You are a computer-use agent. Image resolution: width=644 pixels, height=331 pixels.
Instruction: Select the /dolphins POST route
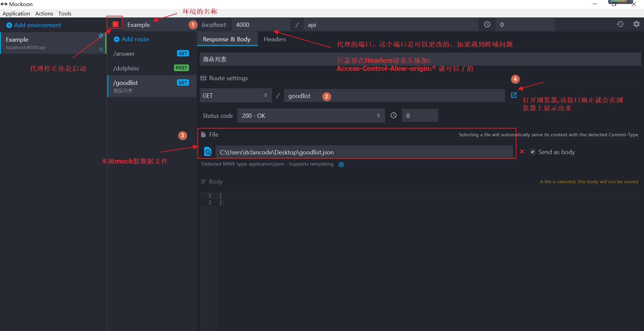152,68
